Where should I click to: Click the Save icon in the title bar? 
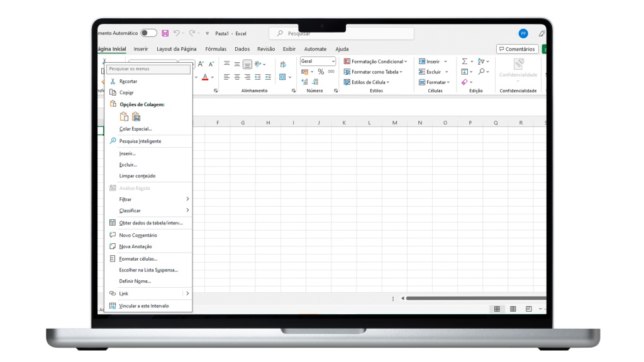coord(165,33)
